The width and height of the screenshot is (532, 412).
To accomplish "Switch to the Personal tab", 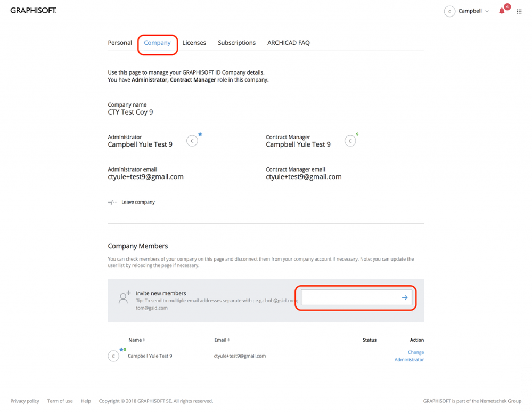I will point(120,43).
